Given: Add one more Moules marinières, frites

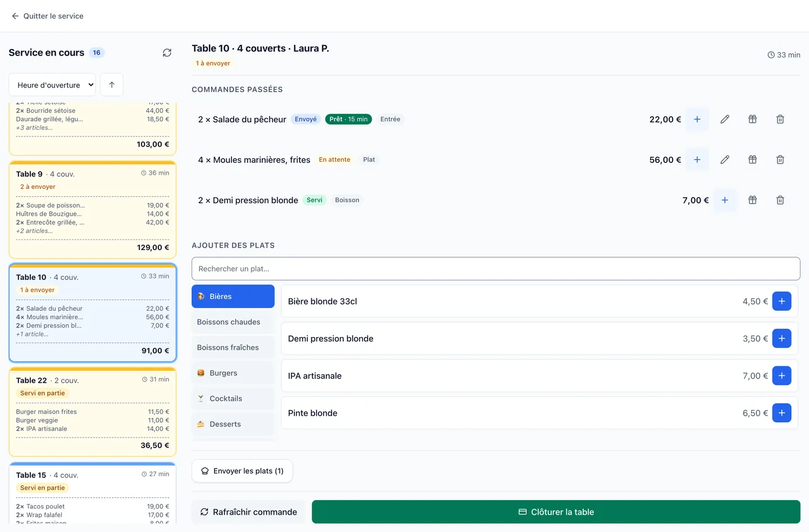Looking at the screenshot, I should click(x=697, y=160).
